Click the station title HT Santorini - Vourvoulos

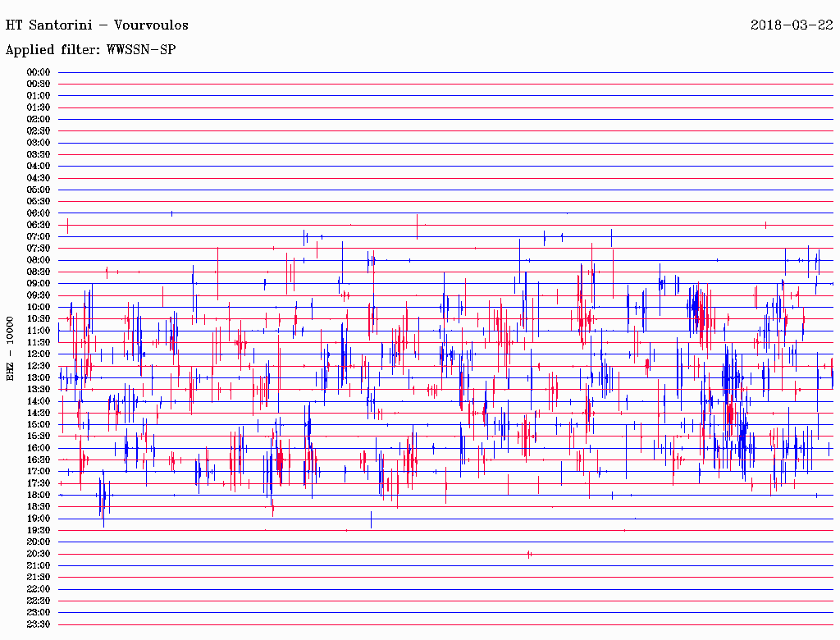click(x=97, y=25)
